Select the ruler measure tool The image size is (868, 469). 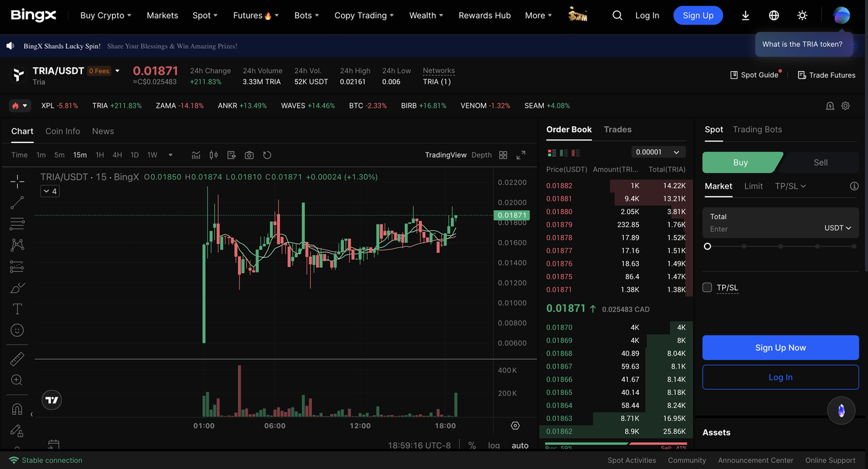(x=18, y=359)
